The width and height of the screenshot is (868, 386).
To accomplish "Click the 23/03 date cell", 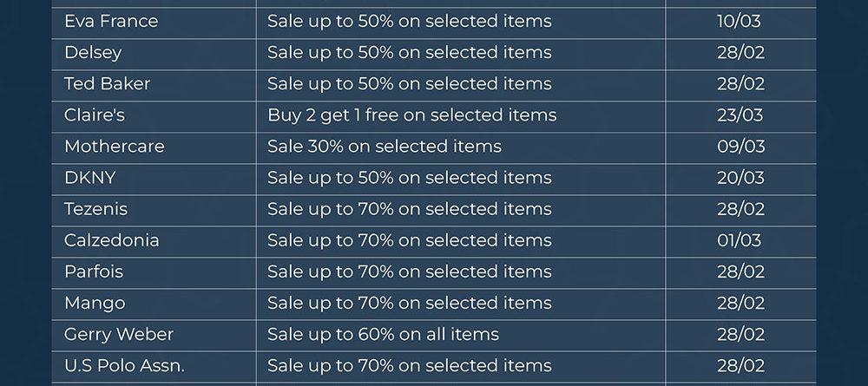I will (740, 114).
